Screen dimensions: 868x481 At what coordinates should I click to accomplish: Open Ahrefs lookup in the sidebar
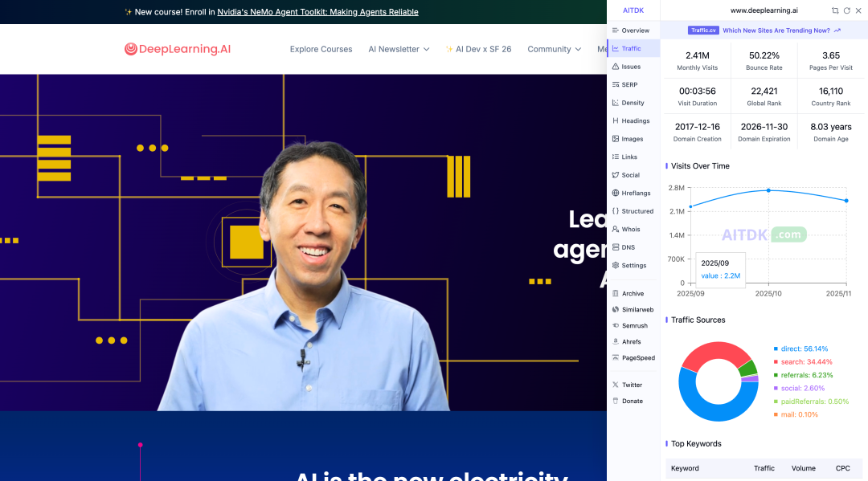(633, 341)
